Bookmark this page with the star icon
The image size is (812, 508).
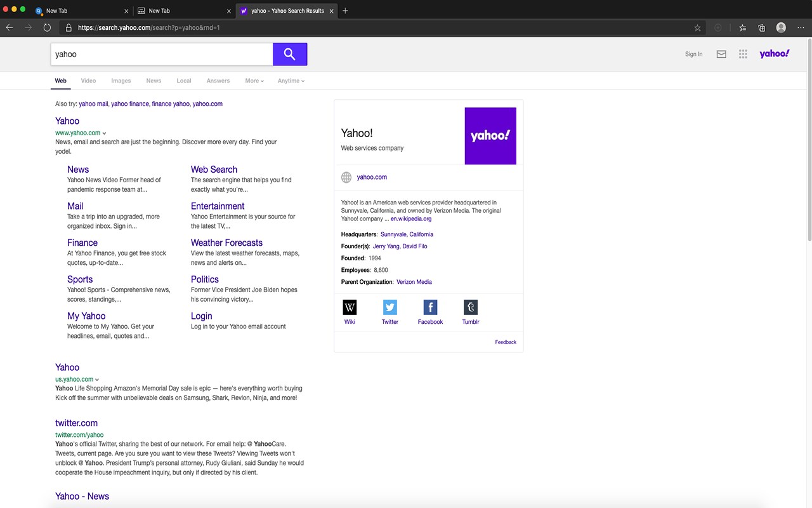698,27
